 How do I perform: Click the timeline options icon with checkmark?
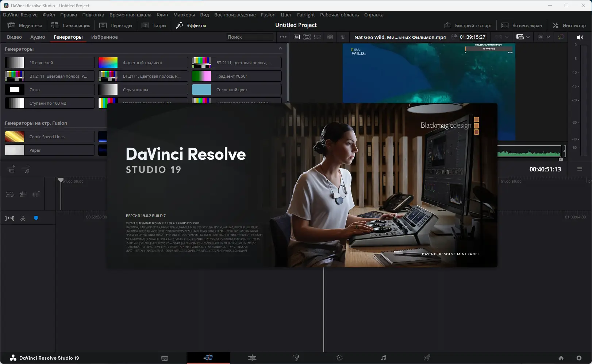[10, 194]
